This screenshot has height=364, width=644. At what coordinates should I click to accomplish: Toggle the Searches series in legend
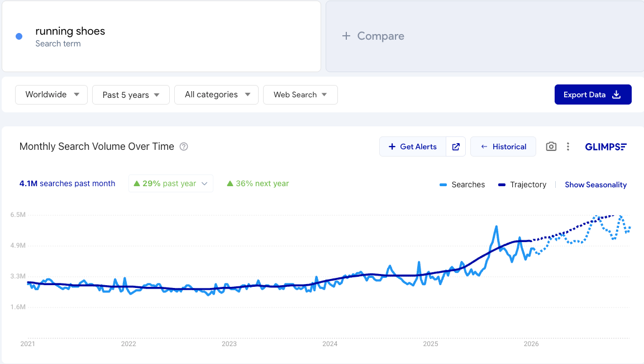462,185
